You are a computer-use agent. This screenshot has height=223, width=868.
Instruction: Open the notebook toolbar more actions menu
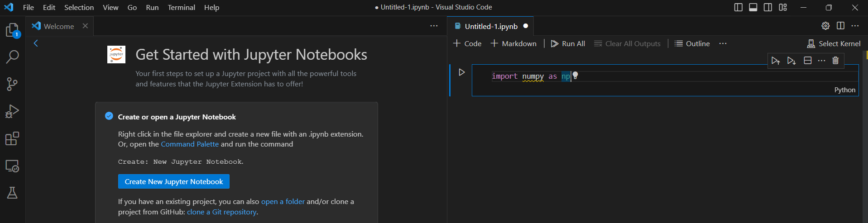pyautogui.click(x=723, y=43)
